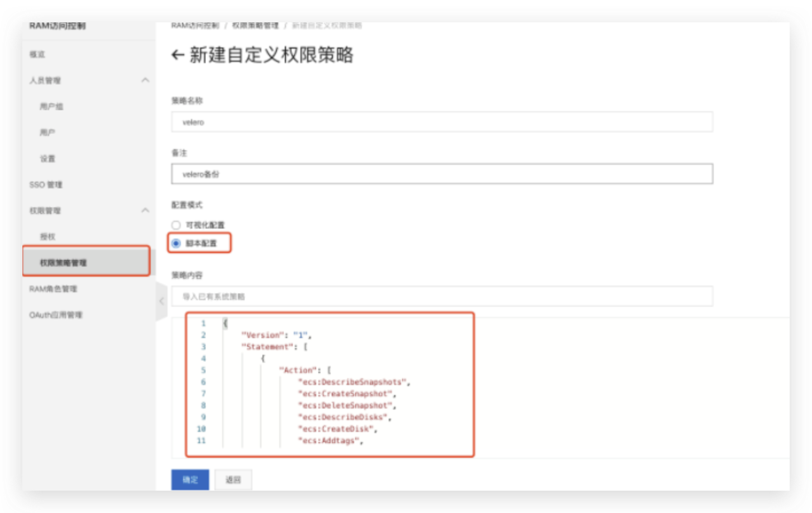Click the ecs:CreateDisk line
This screenshot has height=513, width=812.
pos(337,429)
